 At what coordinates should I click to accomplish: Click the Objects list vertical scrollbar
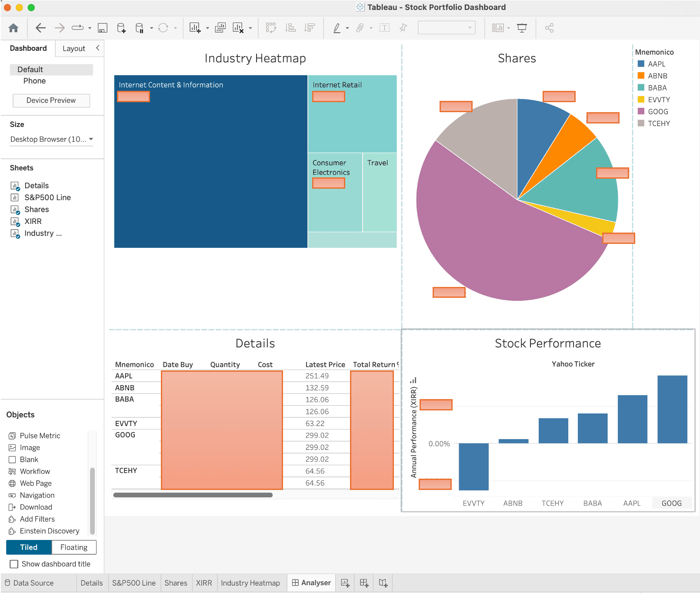(92, 501)
